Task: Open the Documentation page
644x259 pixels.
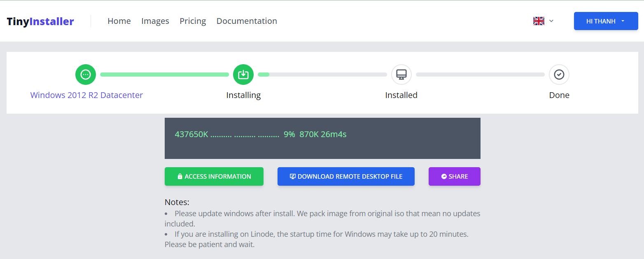Action: click(x=247, y=21)
